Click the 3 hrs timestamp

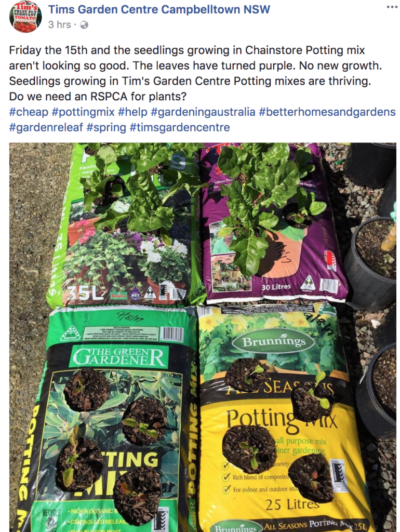(x=59, y=25)
